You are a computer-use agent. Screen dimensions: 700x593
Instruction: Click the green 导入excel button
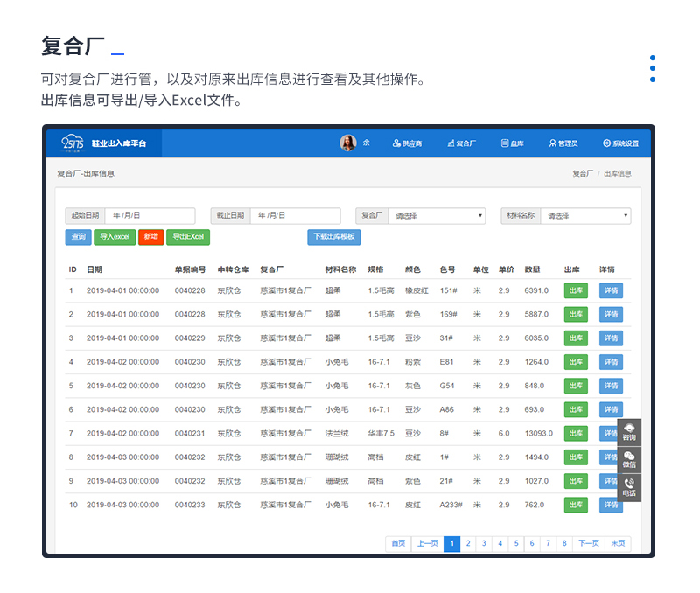tap(115, 237)
